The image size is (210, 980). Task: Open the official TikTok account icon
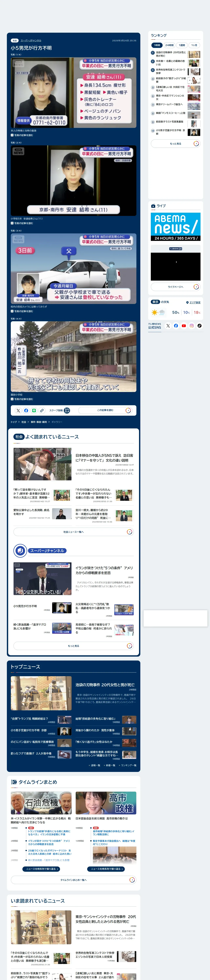click(x=199, y=326)
